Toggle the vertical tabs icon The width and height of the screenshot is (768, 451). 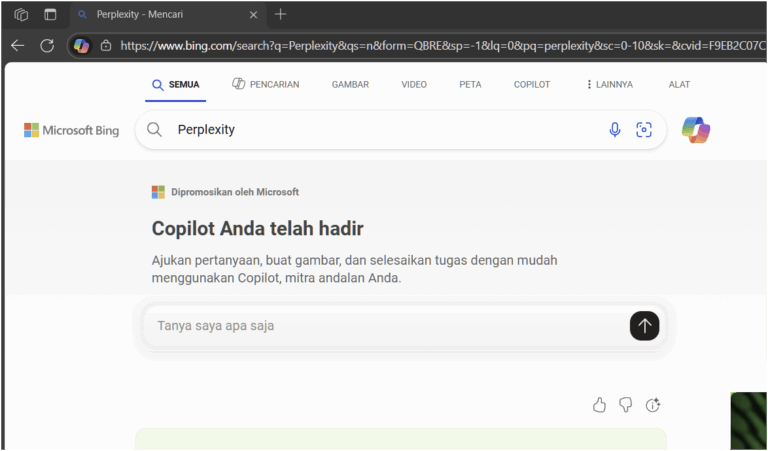pyautogui.click(x=50, y=15)
